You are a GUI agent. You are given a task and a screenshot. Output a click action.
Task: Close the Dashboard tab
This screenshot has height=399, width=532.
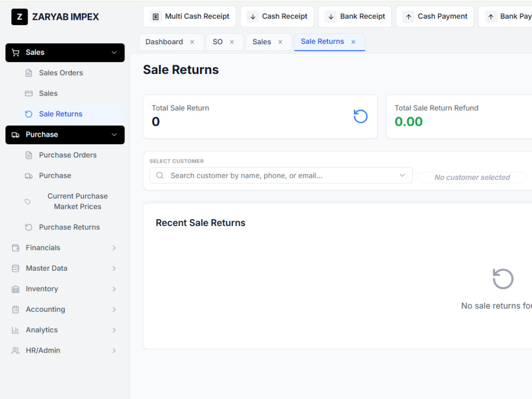coord(192,41)
